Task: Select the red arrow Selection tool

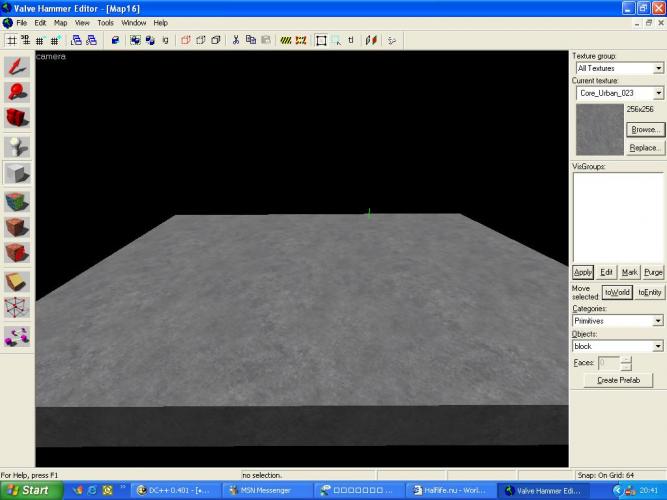Action: coord(17,66)
